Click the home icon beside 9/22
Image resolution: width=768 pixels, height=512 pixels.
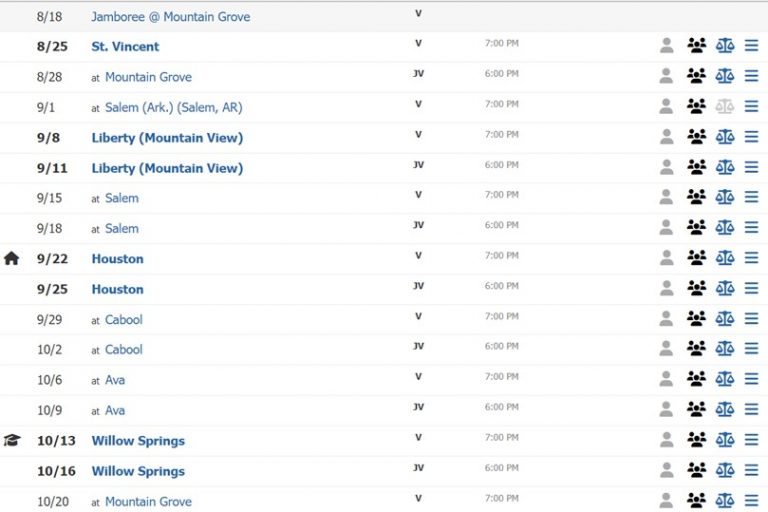tap(12, 258)
